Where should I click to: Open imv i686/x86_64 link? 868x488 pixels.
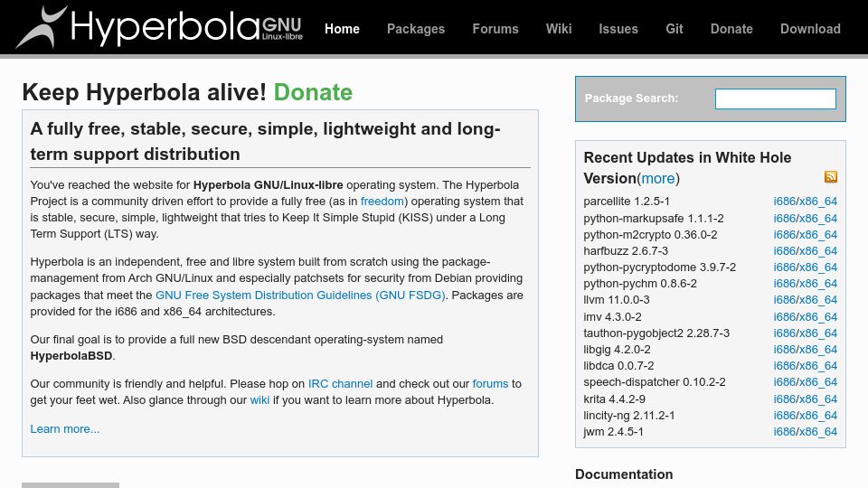806,316
